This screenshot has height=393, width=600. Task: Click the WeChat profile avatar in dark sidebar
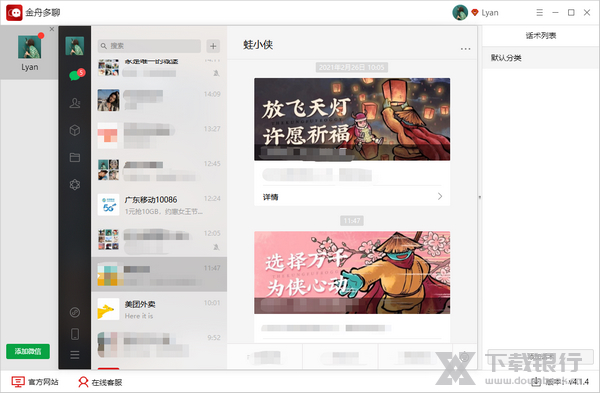75,46
